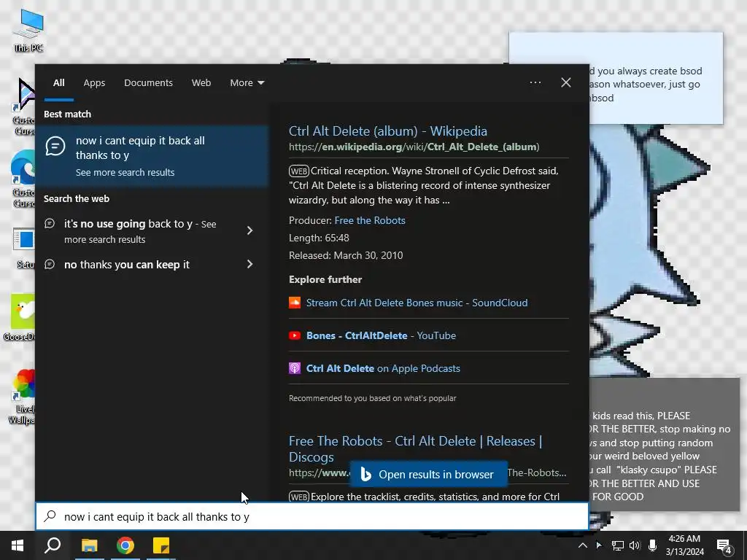Click 'Open results in browser' button
Screen dimensions: 747x560
click(x=429, y=474)
